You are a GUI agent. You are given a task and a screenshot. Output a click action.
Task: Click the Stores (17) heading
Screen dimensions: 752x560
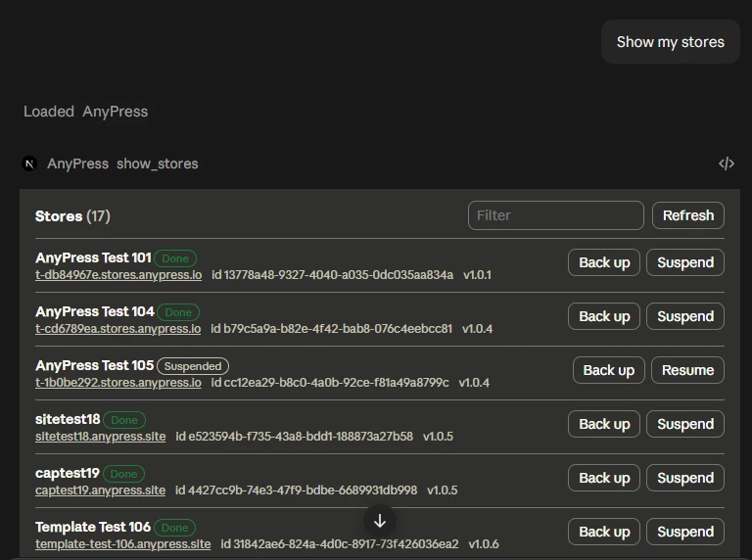click(x=72, y=216)
